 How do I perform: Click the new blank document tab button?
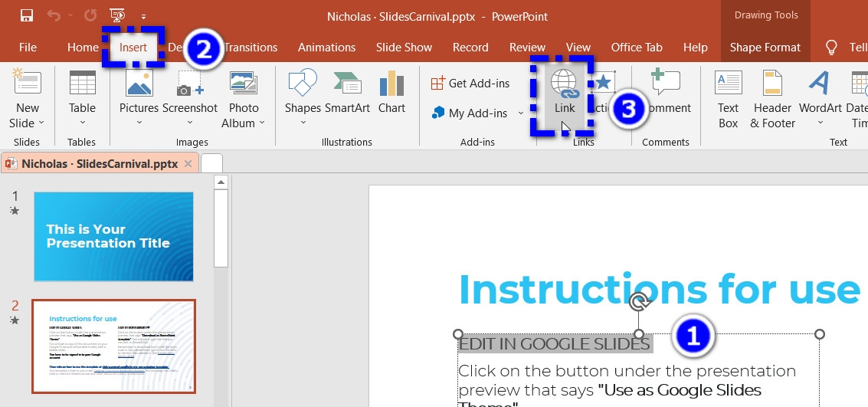click(x=211, y=163)
